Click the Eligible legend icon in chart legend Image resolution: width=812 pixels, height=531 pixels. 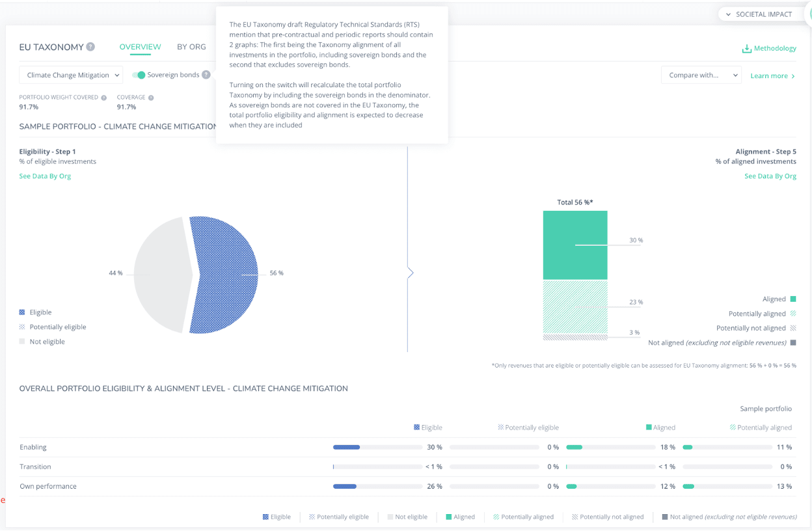coord(22,312)
